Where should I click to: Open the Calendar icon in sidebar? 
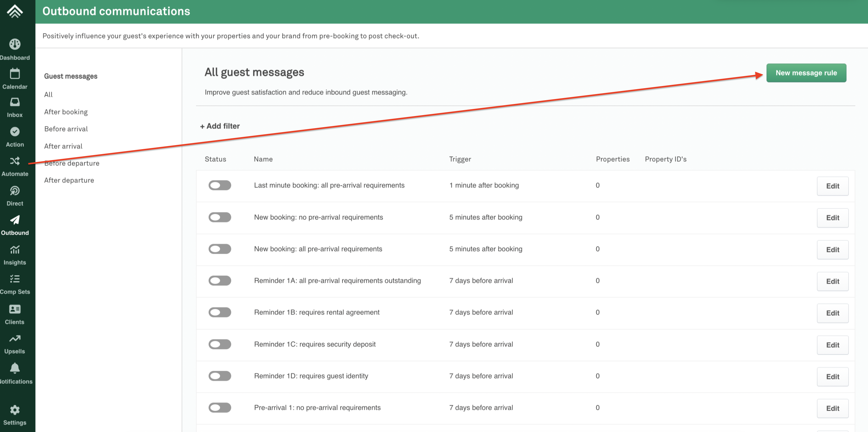coord(15,74)
